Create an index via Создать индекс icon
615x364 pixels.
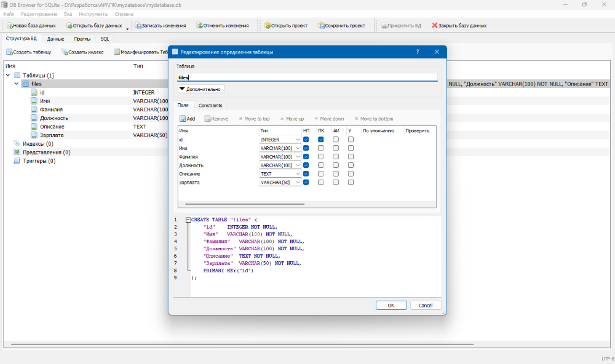pyautogui.click(x=82, y=52)
